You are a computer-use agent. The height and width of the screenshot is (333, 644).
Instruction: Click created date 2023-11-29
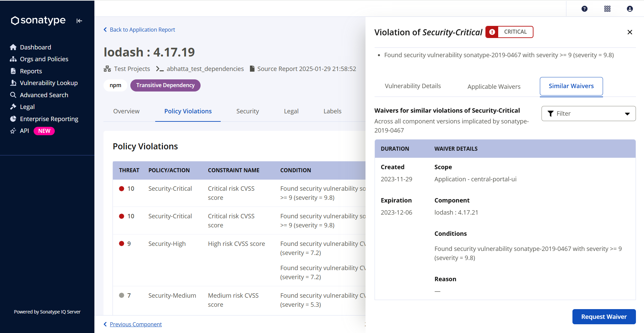396,179
